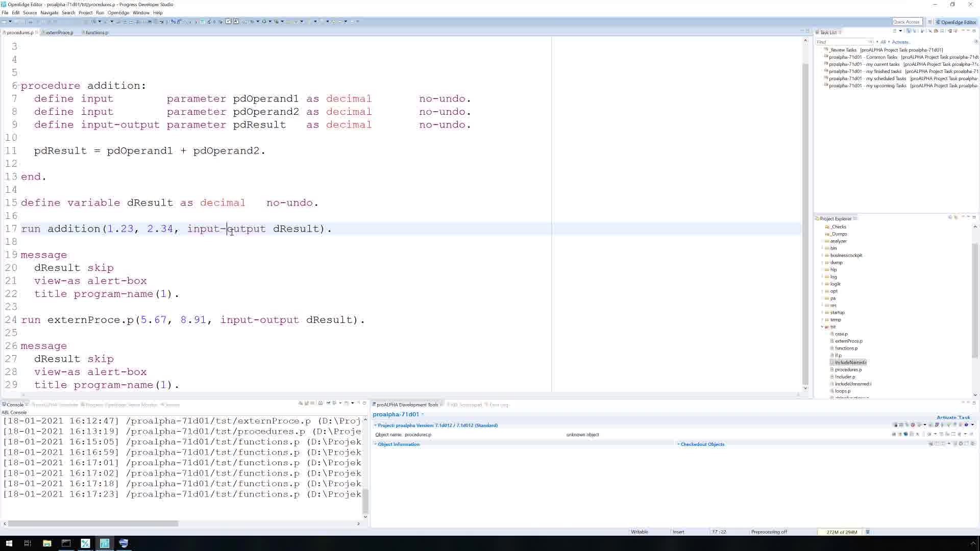Click the 272M of 294M heap indicator

[x=841, y=532]
